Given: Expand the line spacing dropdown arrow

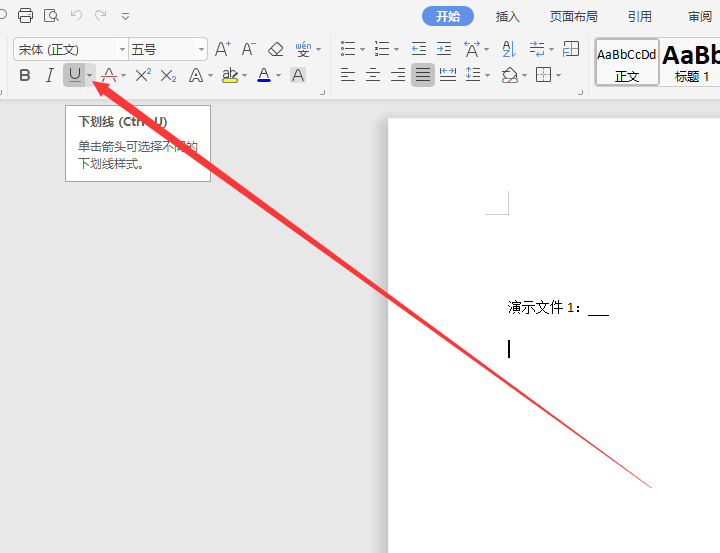Looking at the screenshot, I should click(x=487, y=75).
